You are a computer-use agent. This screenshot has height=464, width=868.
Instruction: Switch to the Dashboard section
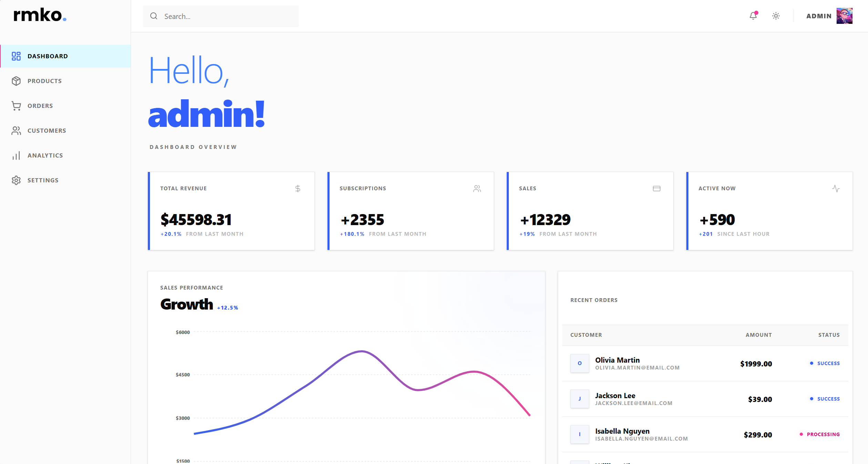coord(48,56)
